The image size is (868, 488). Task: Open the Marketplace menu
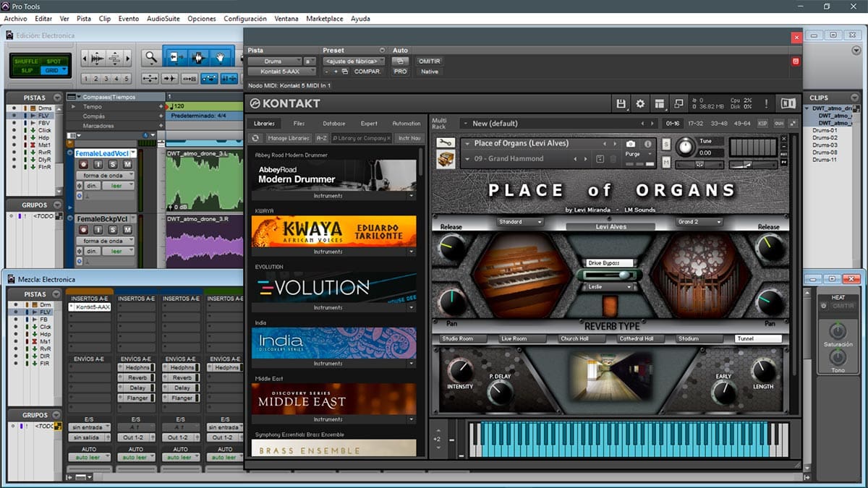[x=325, y=18]
